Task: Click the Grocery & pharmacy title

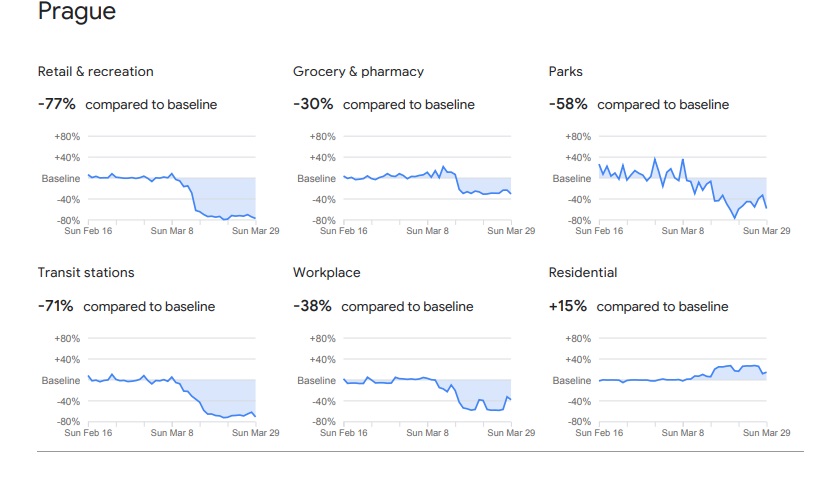Action: [358, 72]
